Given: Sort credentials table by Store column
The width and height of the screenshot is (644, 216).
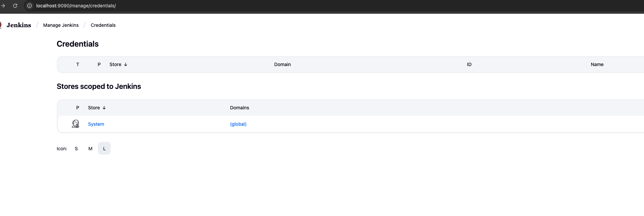Looking at the screenshot, I should click(x=118, y=64).
